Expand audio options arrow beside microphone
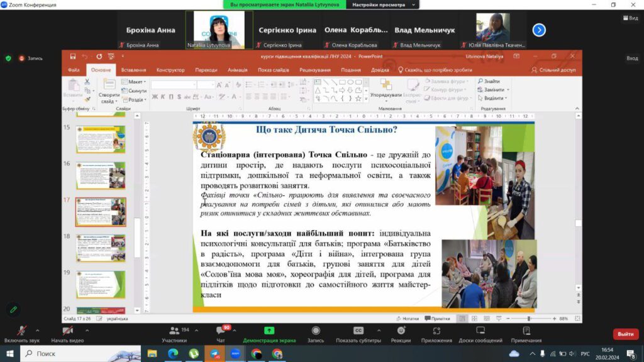 (37, 330)
